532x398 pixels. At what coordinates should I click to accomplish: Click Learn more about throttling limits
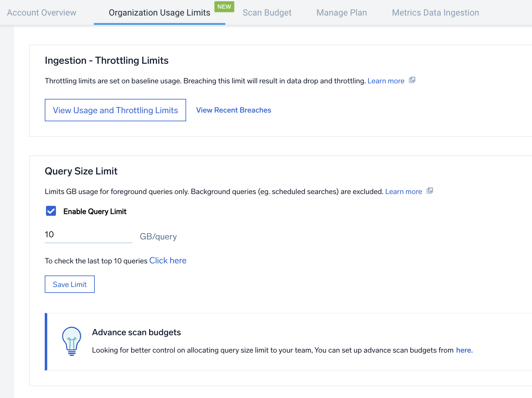(x=386, y=81)
